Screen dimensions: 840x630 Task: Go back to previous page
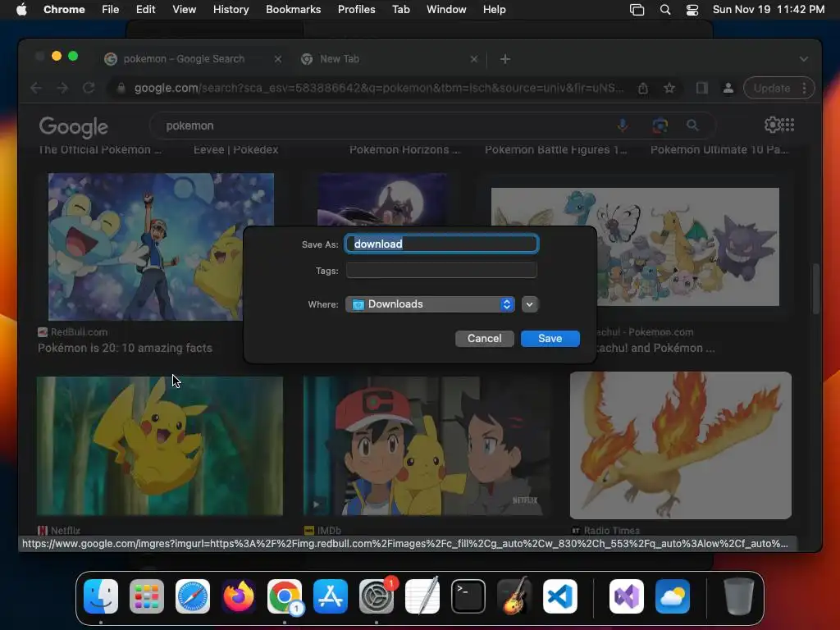coord(36,88)
